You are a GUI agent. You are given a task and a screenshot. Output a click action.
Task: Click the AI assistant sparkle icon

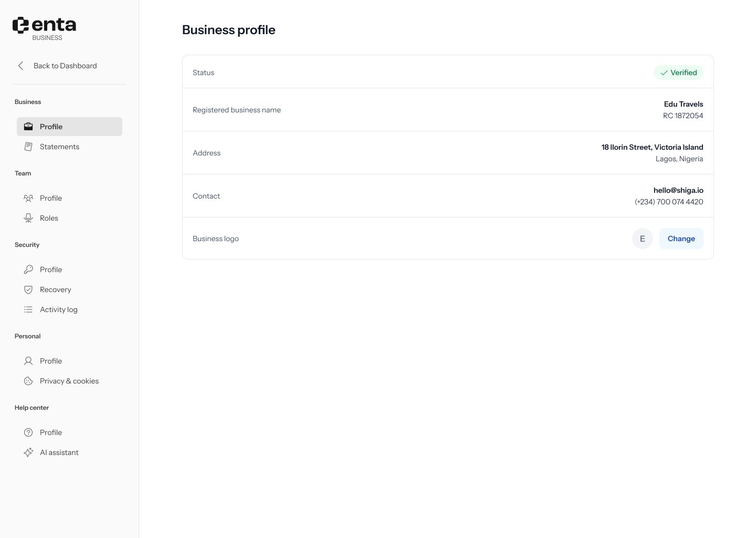pos(28,452)
